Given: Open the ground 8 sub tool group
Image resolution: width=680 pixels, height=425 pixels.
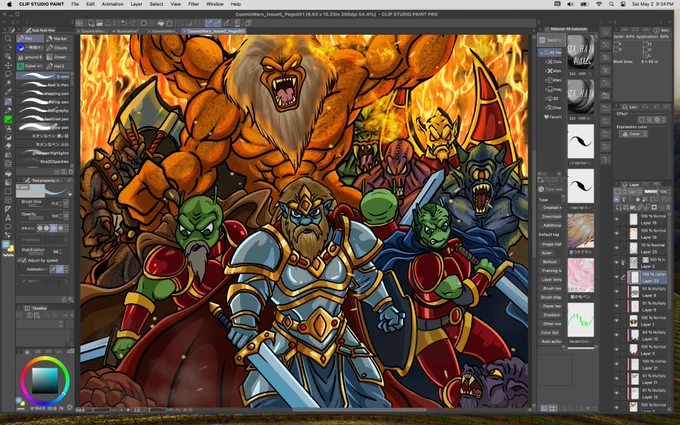Looking at the screenshot, I should [30, 57].
